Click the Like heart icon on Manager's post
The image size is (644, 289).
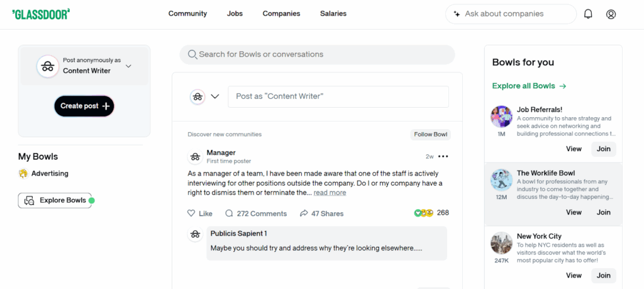click(191, 213)
